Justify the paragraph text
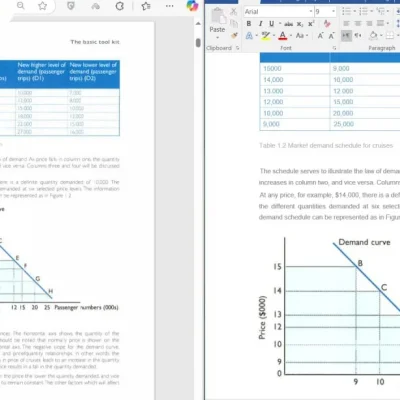400x400 pixels. 380,24
